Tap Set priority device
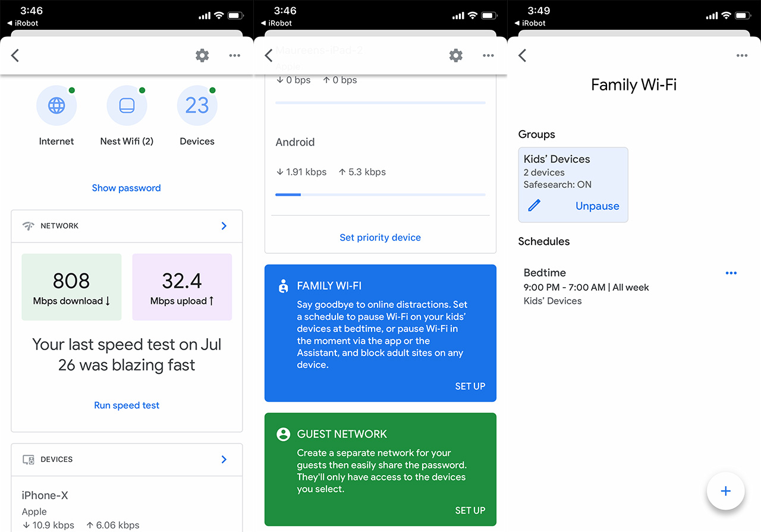The image size is (761, 532). [380, 237]
